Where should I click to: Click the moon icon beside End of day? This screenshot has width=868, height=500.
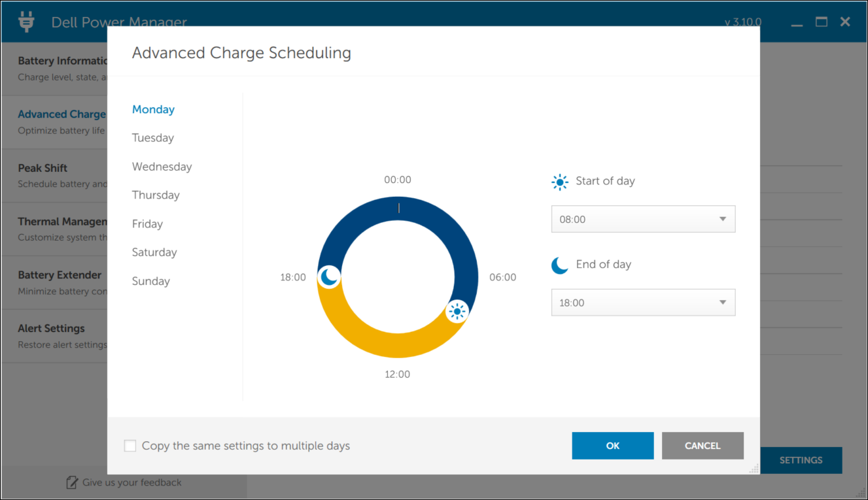(x=560, y=265)
